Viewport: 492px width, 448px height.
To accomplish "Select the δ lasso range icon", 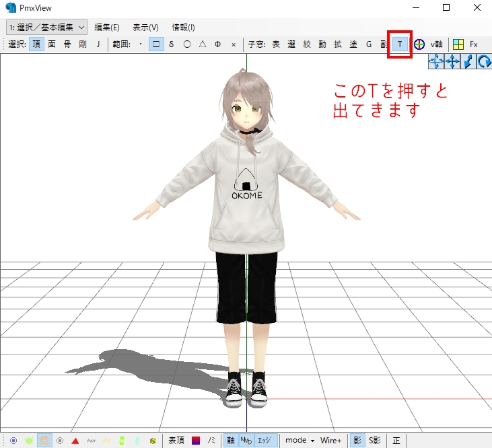I will click(172, 44).
